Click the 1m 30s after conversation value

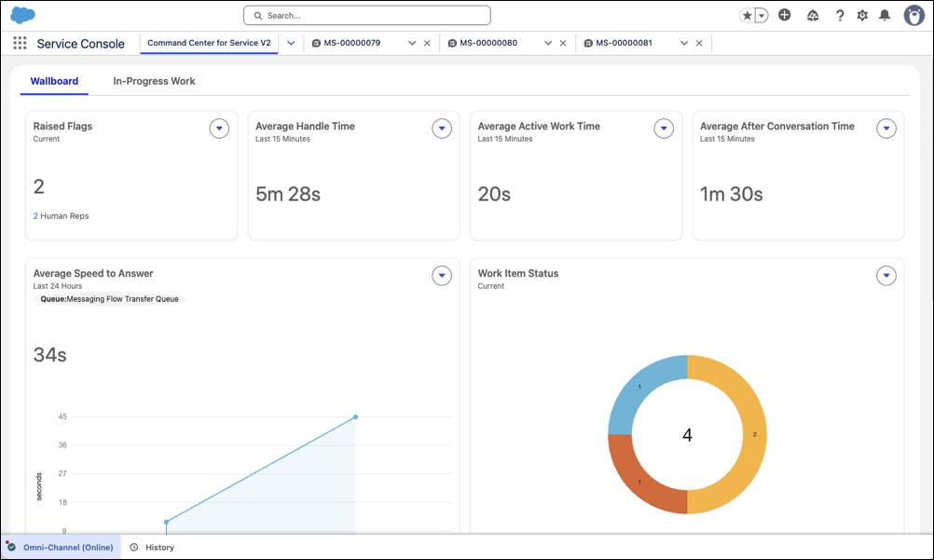[x=731, y=194]
